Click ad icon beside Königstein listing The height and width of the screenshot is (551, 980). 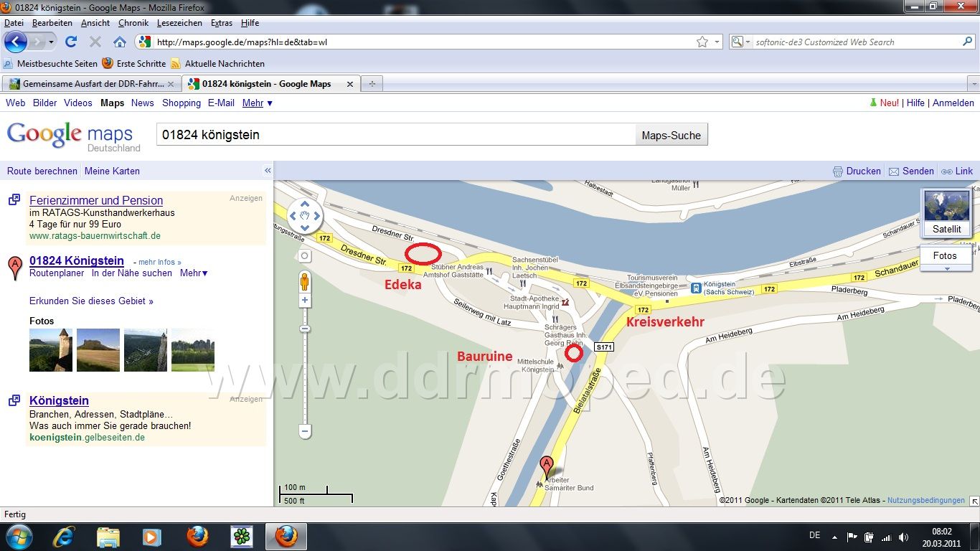pos(14,400)
